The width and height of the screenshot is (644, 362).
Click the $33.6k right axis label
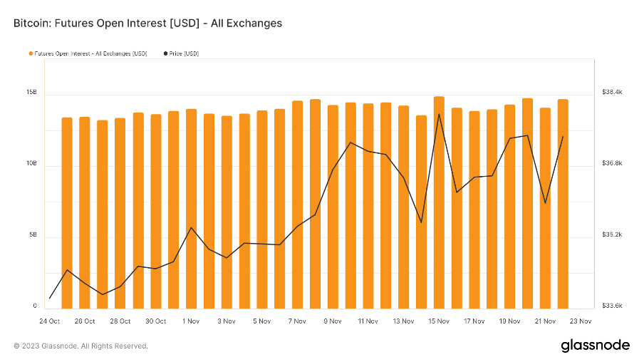[x=612, y=306]
